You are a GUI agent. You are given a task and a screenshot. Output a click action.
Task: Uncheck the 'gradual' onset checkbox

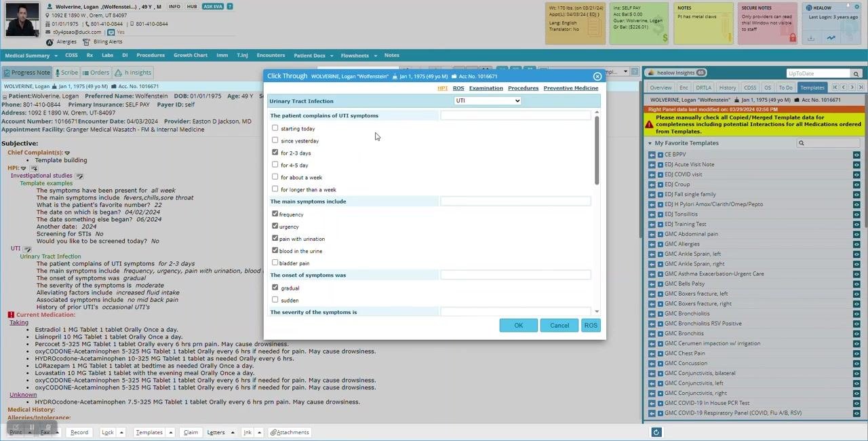pyautogui.click(x=275, y=287)
